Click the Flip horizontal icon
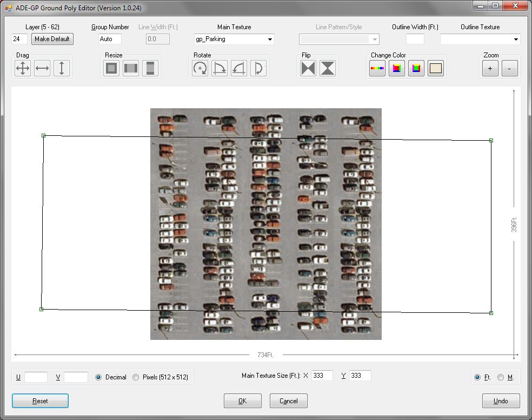 (x=308, y=68)
